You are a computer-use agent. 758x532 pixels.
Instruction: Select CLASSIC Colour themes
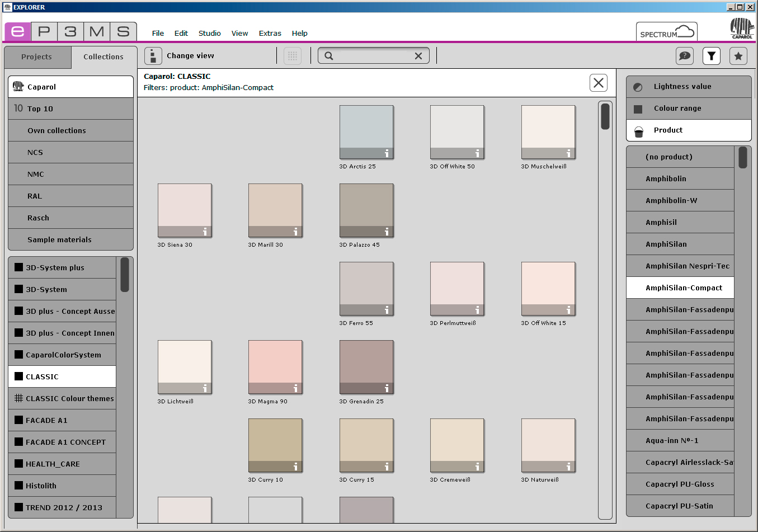[62, 398]
